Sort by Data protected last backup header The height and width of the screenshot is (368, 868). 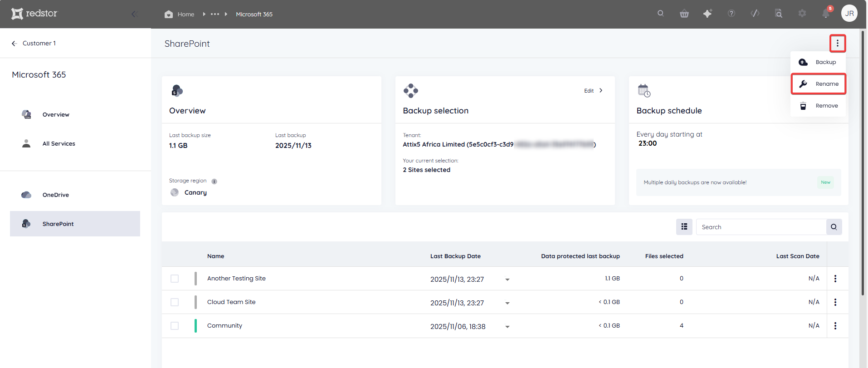[x=580, y=256]
